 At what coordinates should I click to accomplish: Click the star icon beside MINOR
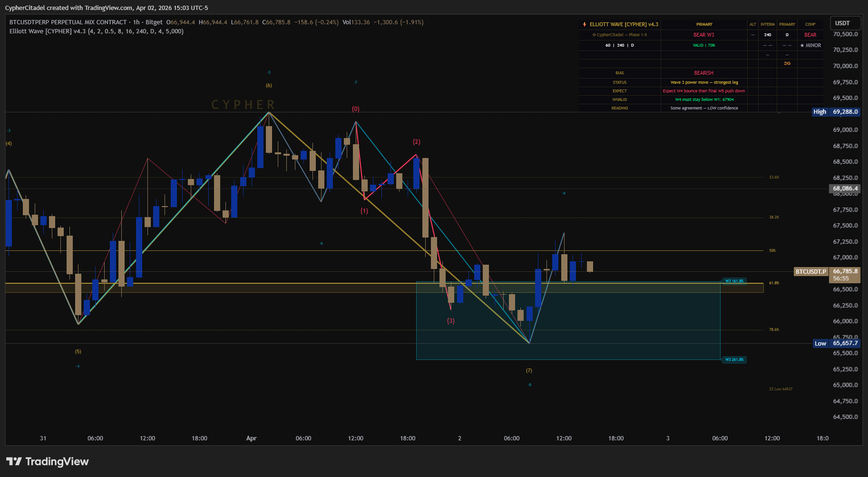802,46
